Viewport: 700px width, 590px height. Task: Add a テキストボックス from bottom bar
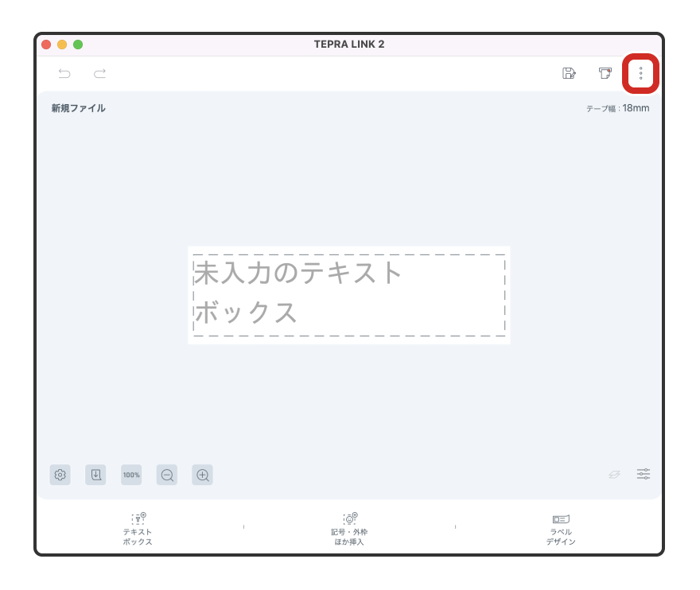(138, 529)
